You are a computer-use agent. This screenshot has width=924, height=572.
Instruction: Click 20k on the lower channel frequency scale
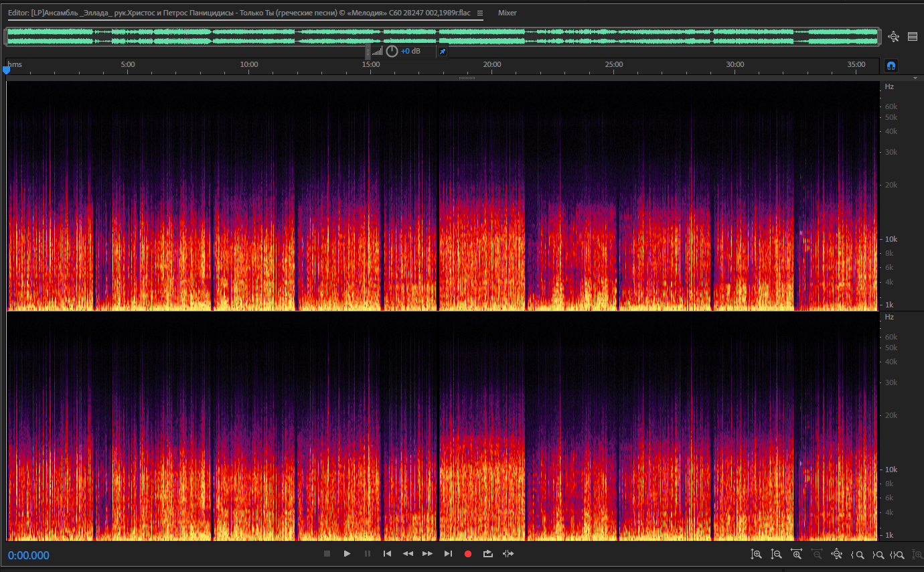(x=891, y=415)
